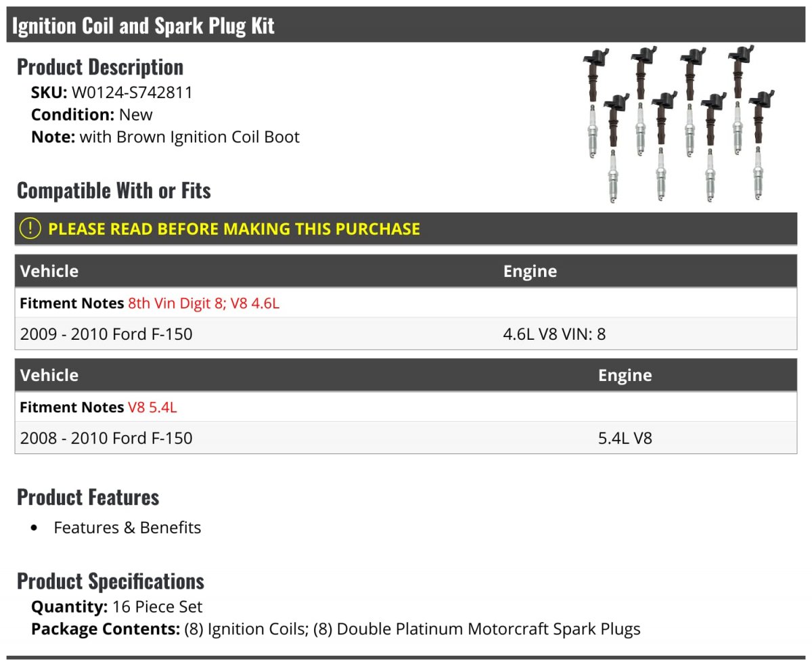Screen dimensions: 812x666
Task: Open the ignition coil kit product image
Action: (x=679, y=125)
